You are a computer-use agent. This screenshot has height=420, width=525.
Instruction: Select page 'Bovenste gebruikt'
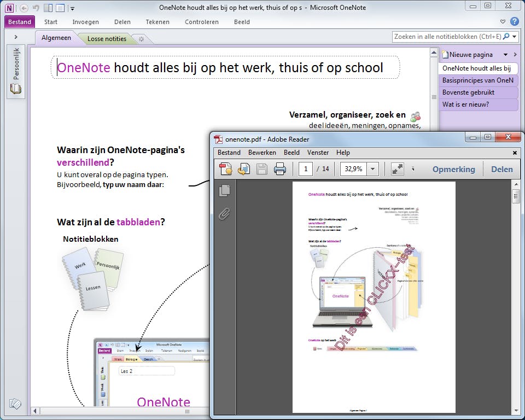(x=478, y=92)
